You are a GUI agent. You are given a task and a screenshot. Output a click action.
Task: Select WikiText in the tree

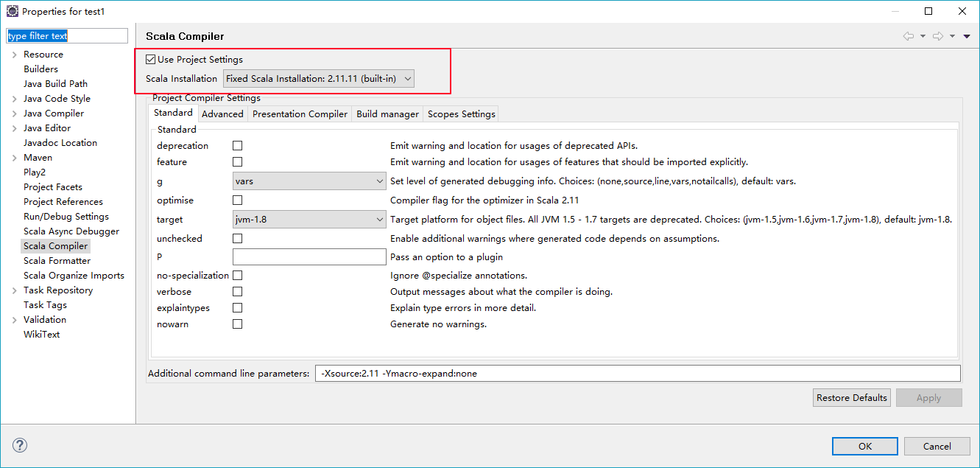point(42,335)
